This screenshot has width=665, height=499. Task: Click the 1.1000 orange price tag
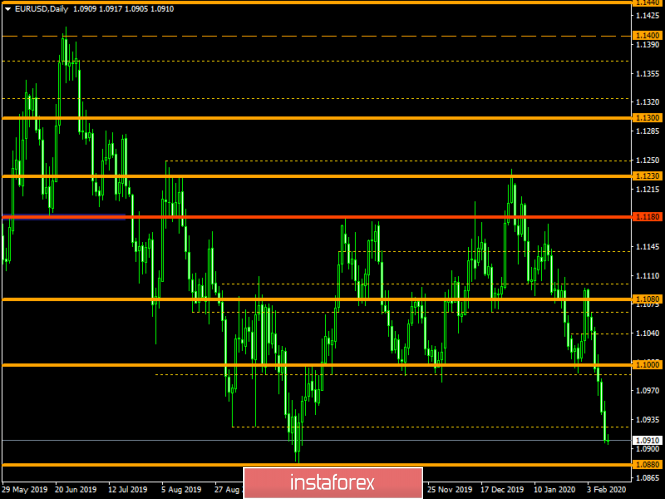(x=645, y=365)
